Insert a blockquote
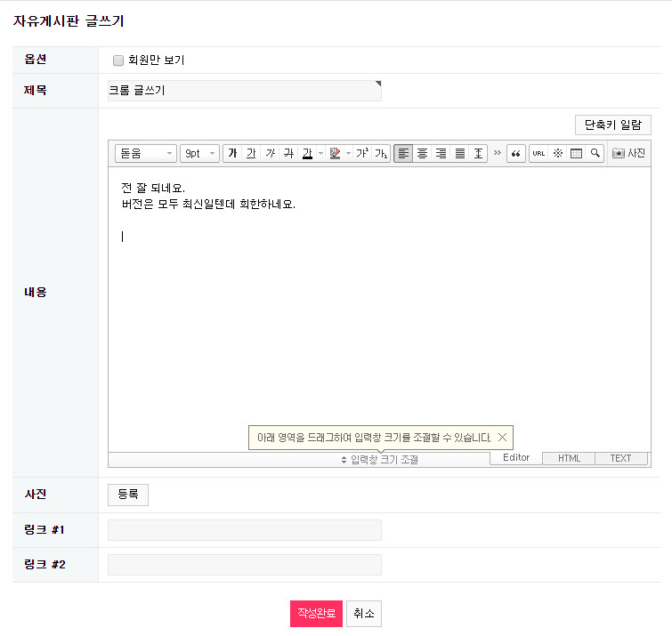 point(515,154)
